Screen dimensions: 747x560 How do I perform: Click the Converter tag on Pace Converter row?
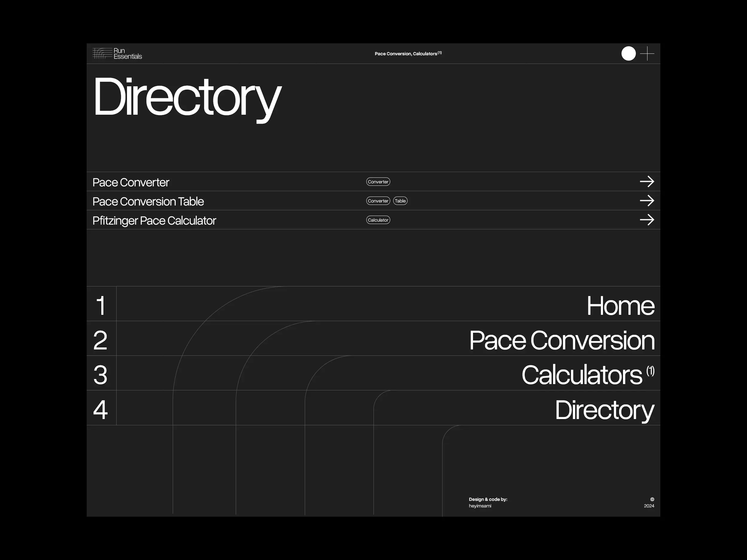[378, 182]
